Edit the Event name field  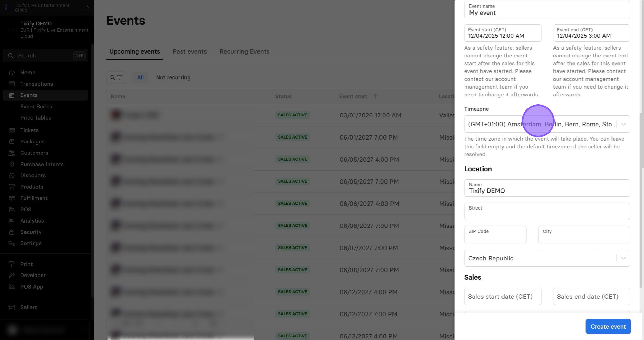coord(547,10)
